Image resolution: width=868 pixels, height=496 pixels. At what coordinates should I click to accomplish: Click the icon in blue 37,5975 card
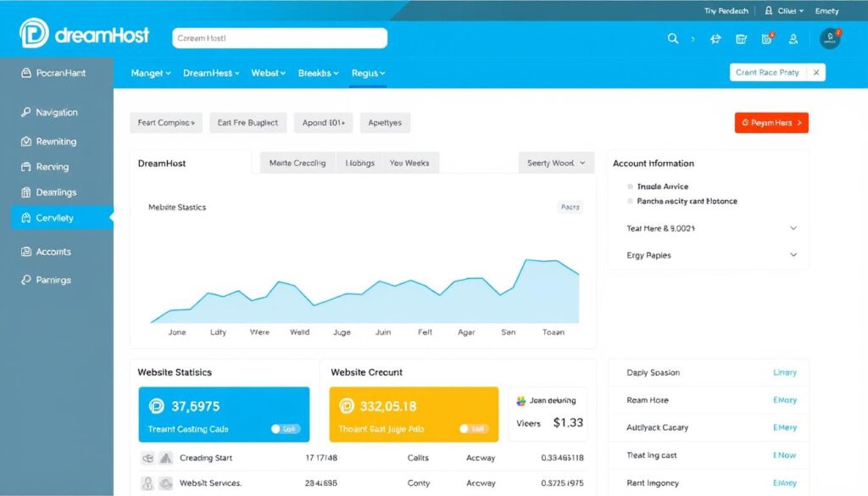click(x=157, y=406)
